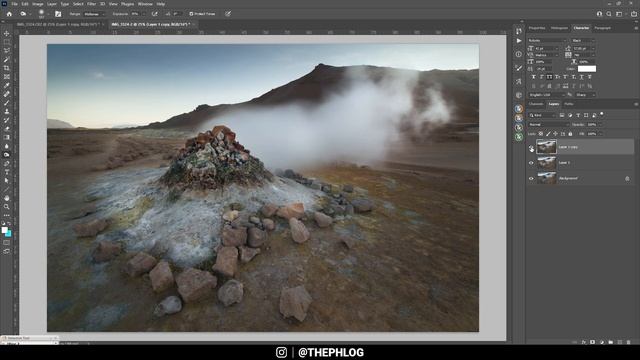Click the Quick Mask mode icon
This screenshot has height=360, width=640.
pyautogui.click(x=7, y=242)
